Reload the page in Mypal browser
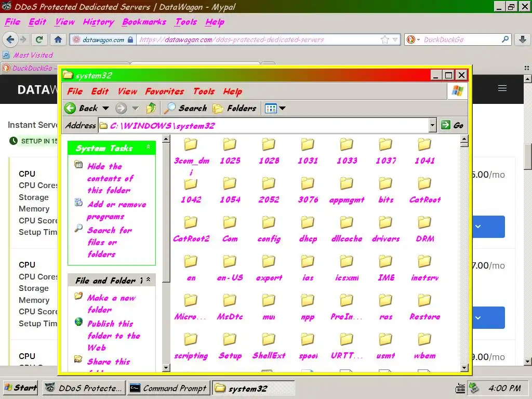The height and width of the screenshot is (399, 532). point(39,39)
